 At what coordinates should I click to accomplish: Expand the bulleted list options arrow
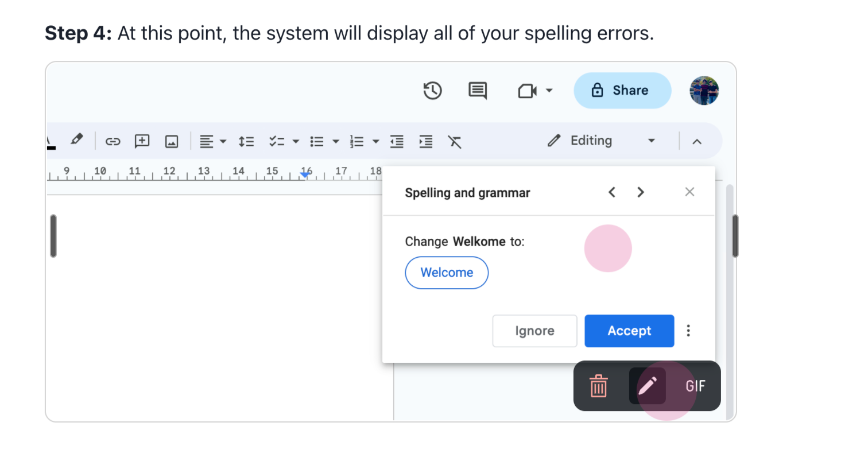[336, 141]
